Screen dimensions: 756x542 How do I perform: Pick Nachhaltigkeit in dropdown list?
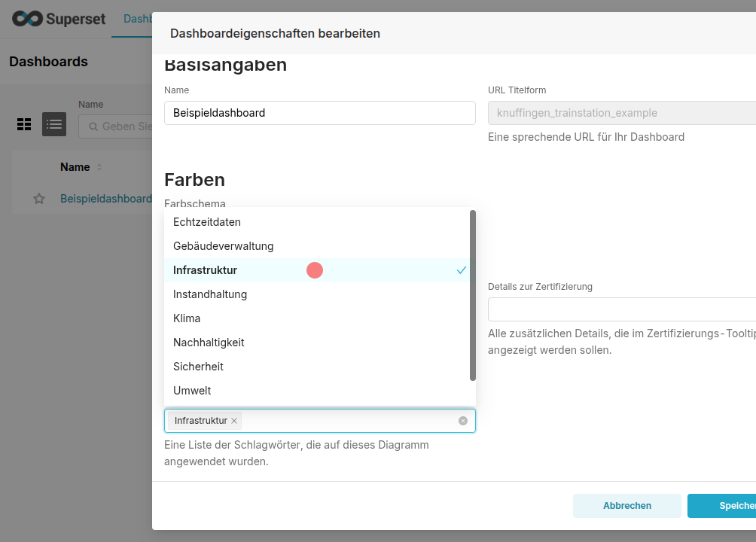tap(209, 343)
